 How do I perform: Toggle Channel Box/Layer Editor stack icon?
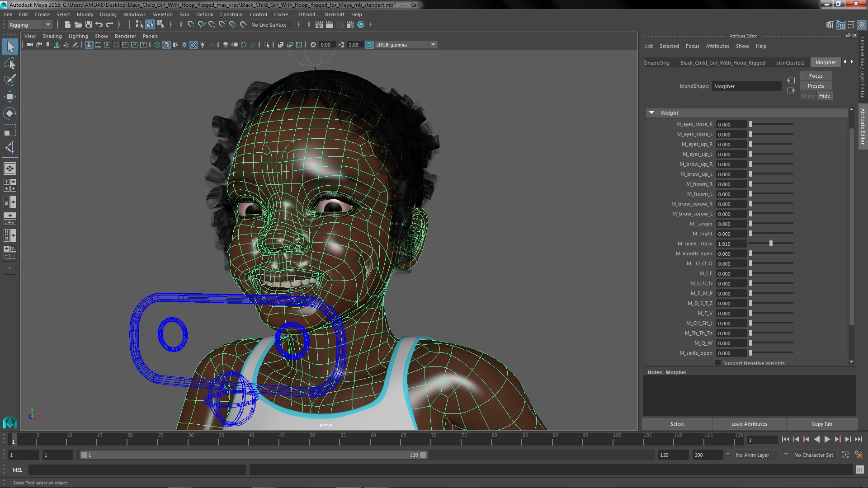(861, 25)
